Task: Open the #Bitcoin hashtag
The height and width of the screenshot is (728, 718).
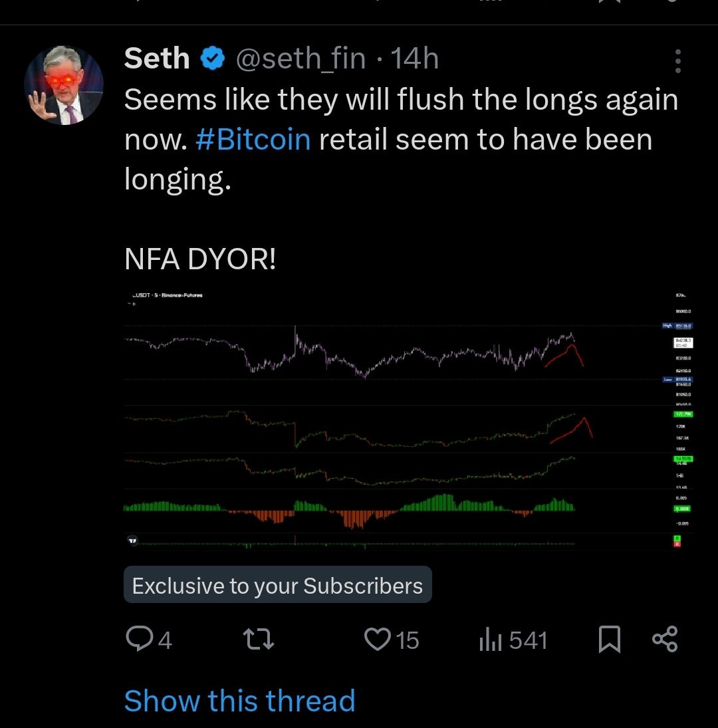Action: (x=253, y=140)
